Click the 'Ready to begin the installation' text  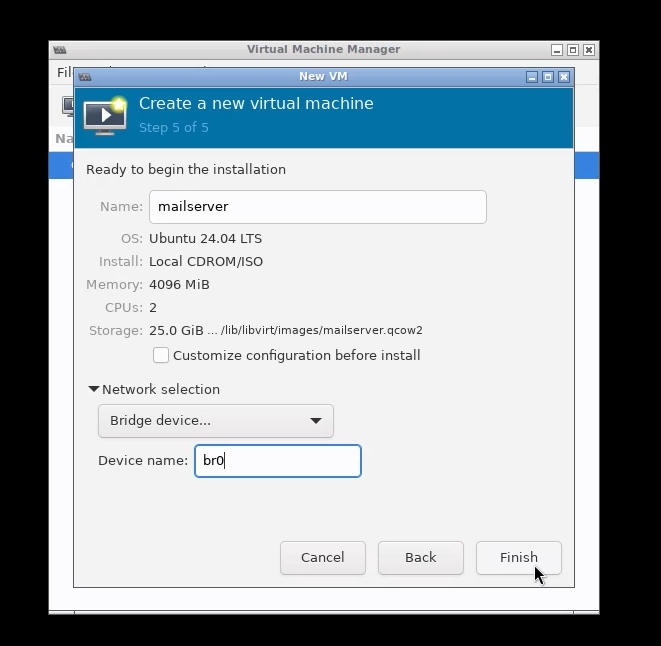point(186,170)
